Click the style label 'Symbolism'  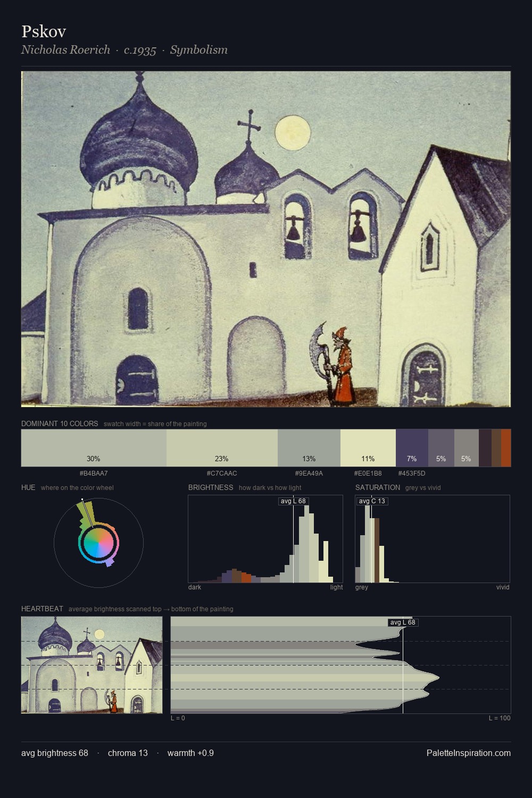coord(199,50)
